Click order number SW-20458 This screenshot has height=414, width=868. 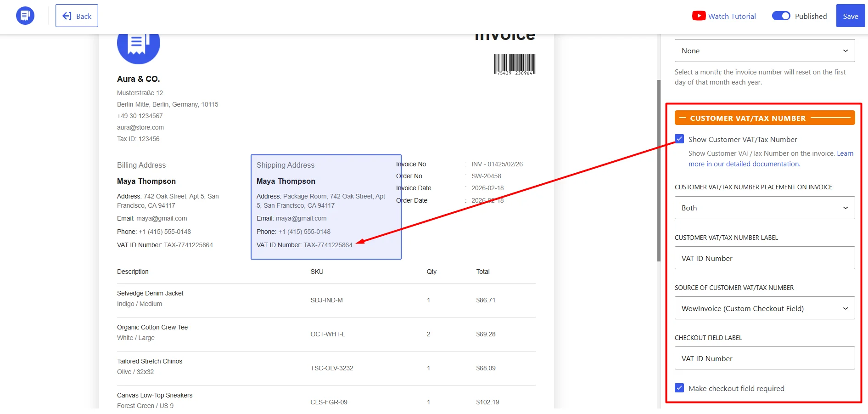pyautogui.click(x=486, y=176)
